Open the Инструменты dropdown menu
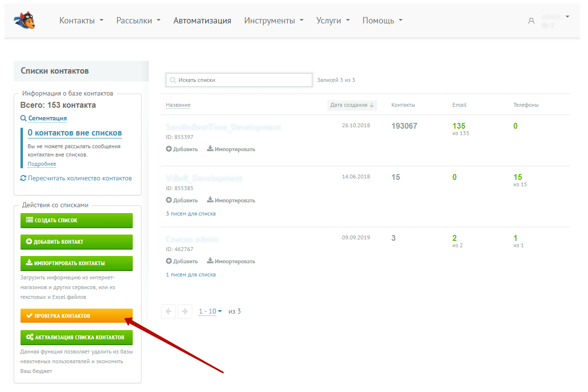Image resolution: width=588 pixels, height=392 pixels. tap(274, 20)
